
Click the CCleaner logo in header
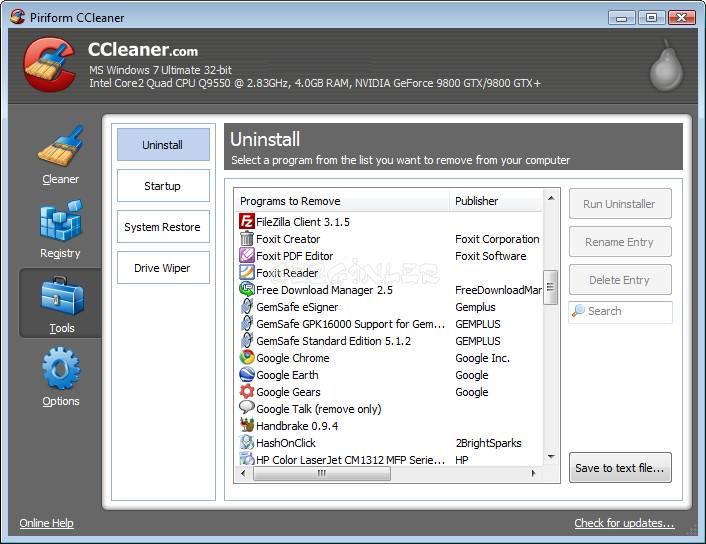pos(49,64)
